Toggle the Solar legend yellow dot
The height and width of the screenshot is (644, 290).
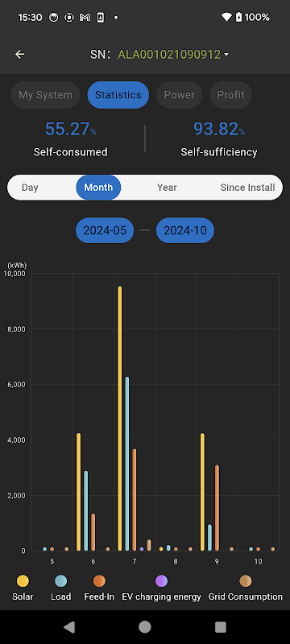pos(23,580)
